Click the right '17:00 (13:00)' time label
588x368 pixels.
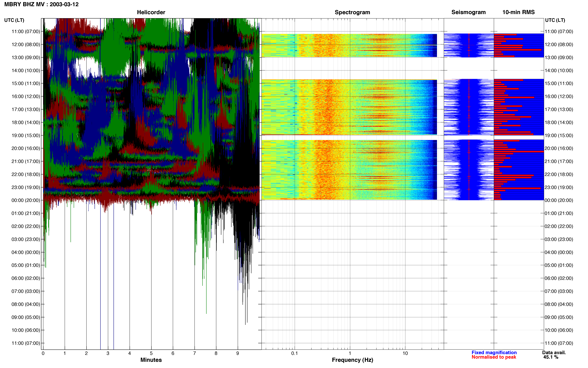pos(559,109)
